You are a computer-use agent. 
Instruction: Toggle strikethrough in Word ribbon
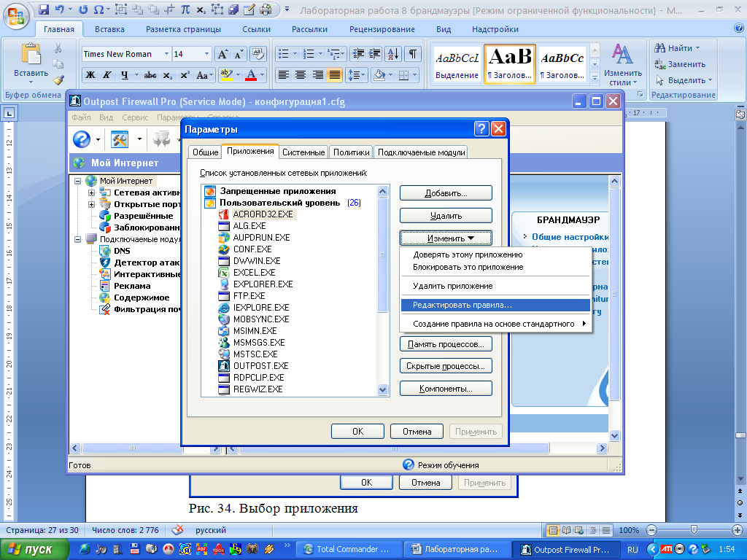150,75
